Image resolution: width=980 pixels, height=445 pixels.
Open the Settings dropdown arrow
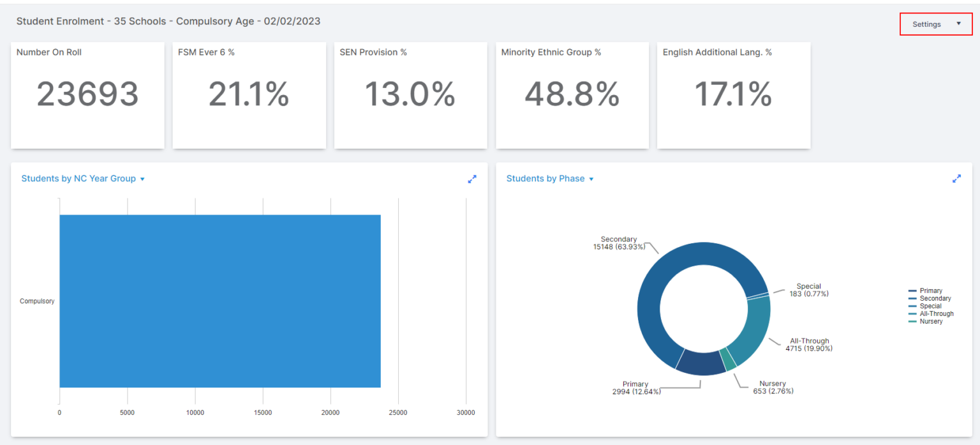(x=958, y=23)
